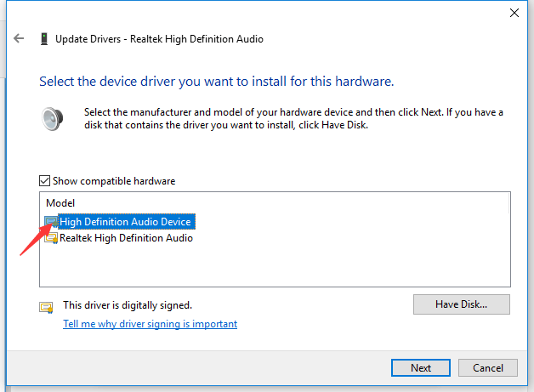
Task: Cancel the driver update wizard
Action: [x=487, y=368]
